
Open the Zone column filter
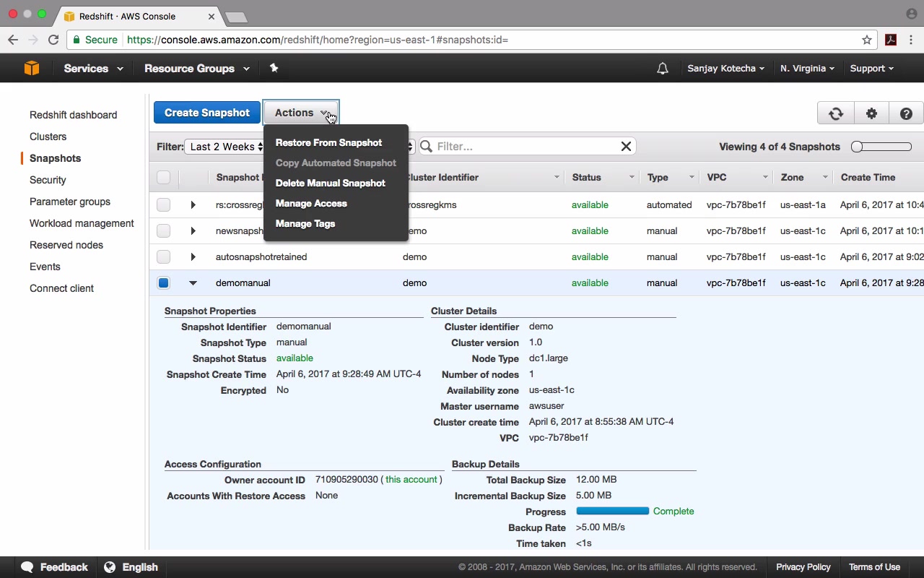click(824, 178)
